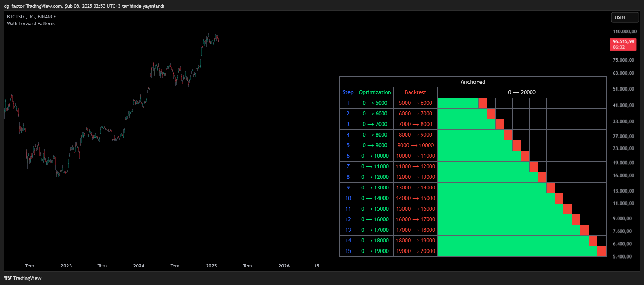Screen dimensions: 644x285
Task: Click backtest cell 13000 ⟶ 14000
Action: pyautogui.click(x=415, y=188)
